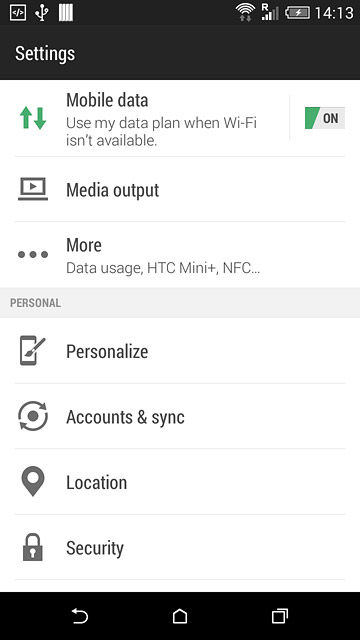Tap the three-dot More icon

coord(33,255)
